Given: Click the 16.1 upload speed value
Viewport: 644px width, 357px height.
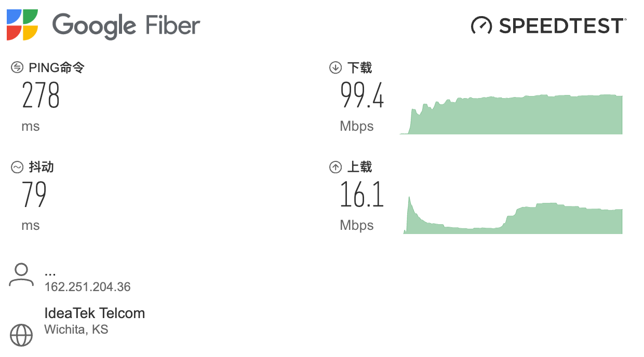Looking at the screenshot, I should (x=362, y=195).
